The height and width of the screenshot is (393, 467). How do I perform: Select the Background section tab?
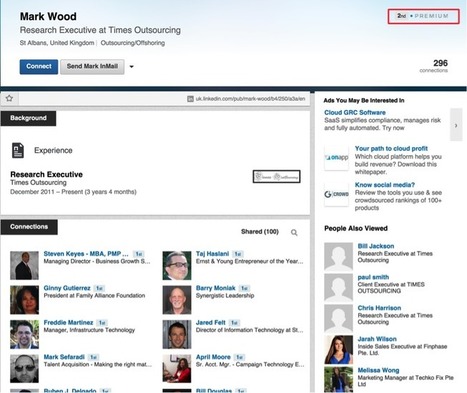click(x=28, y=118)
